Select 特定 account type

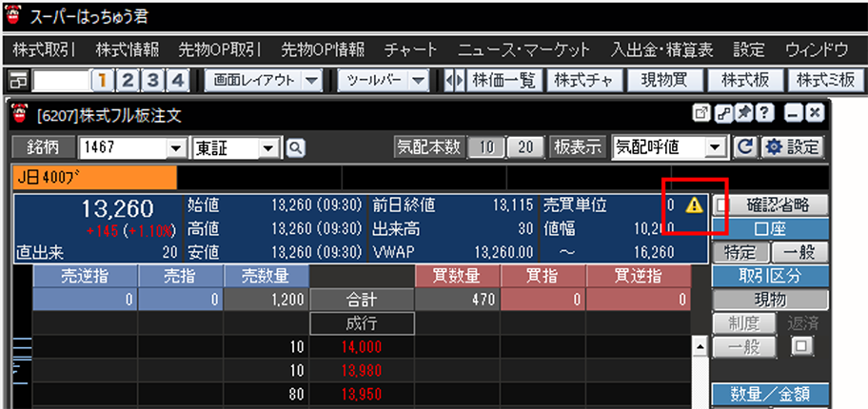[740, 252]
